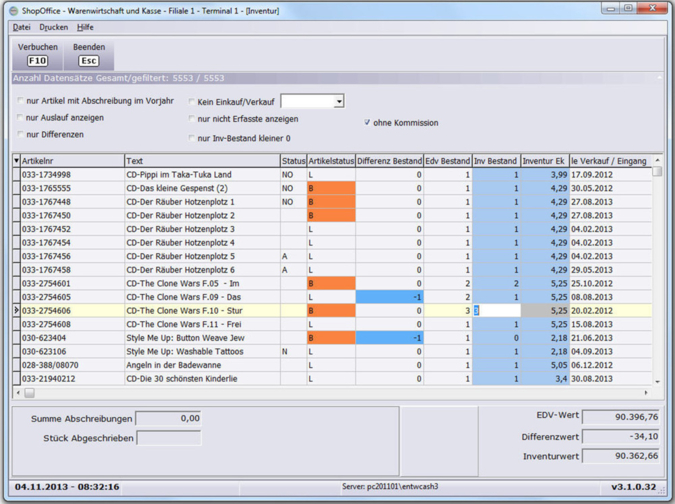
Task: Click orange Artikelstatus cell for Das kleine Gespenst
Action: (x=330, y=188)
